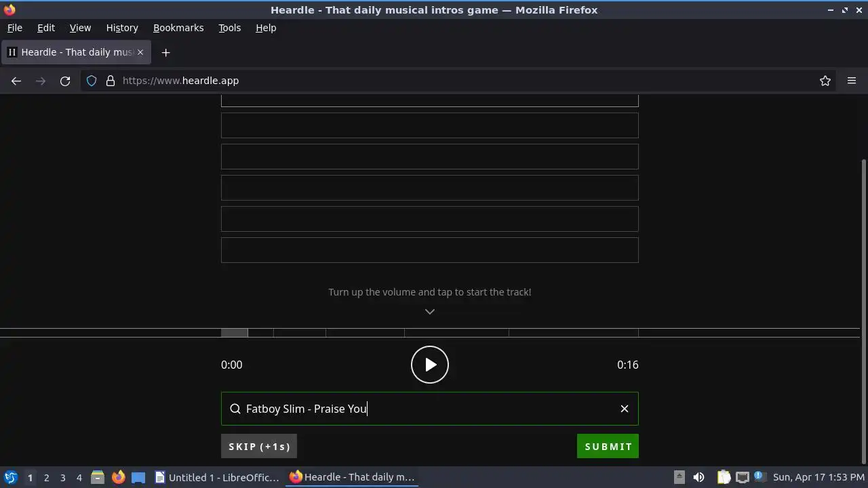Click the 'Turn up the volume' hint text
868x488 pixels.
pyautogui.click(x=430, y=292)
